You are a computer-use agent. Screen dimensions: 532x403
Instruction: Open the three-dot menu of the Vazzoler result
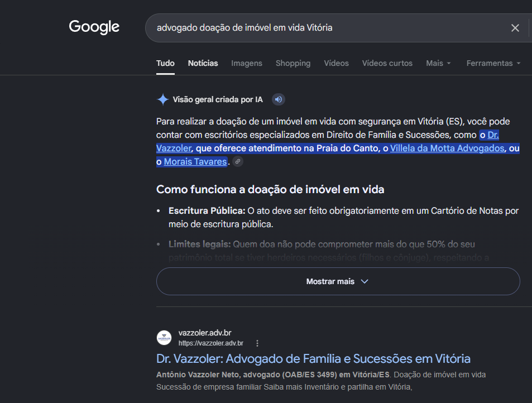257,343
